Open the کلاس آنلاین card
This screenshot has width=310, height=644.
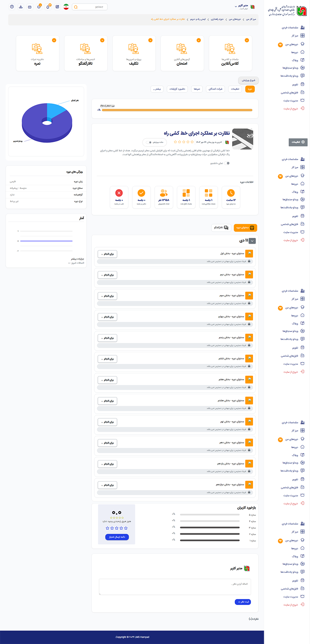point(230,53)
